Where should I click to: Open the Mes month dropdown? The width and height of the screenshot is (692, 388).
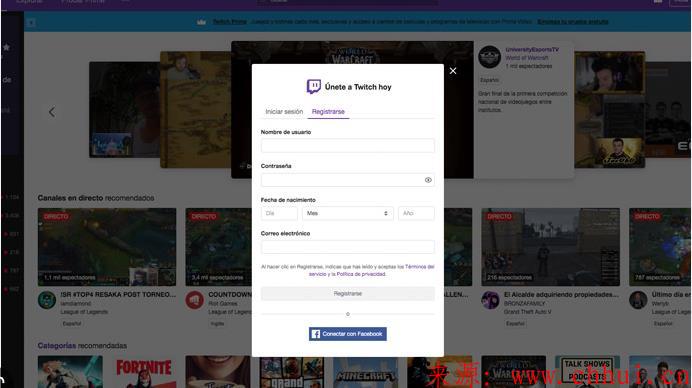348,213
